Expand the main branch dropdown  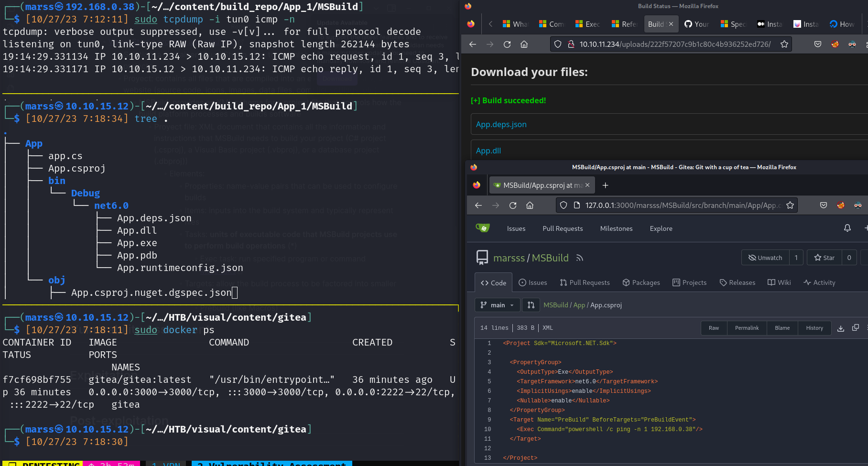[497, 305]
